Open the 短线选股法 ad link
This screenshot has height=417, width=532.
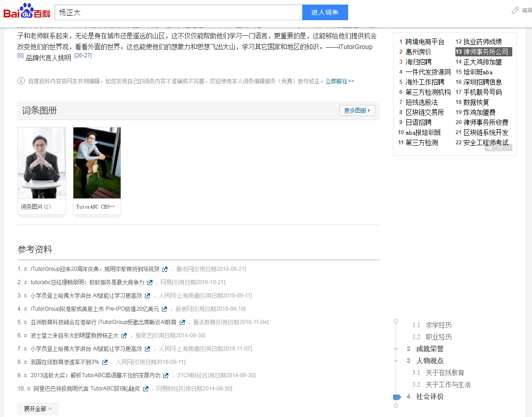[422, 102]
